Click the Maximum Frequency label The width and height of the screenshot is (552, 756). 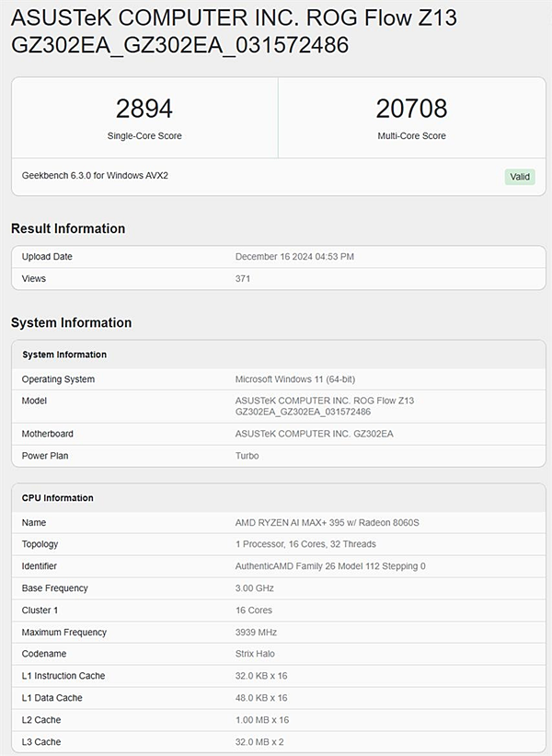[x=64, y=632]
